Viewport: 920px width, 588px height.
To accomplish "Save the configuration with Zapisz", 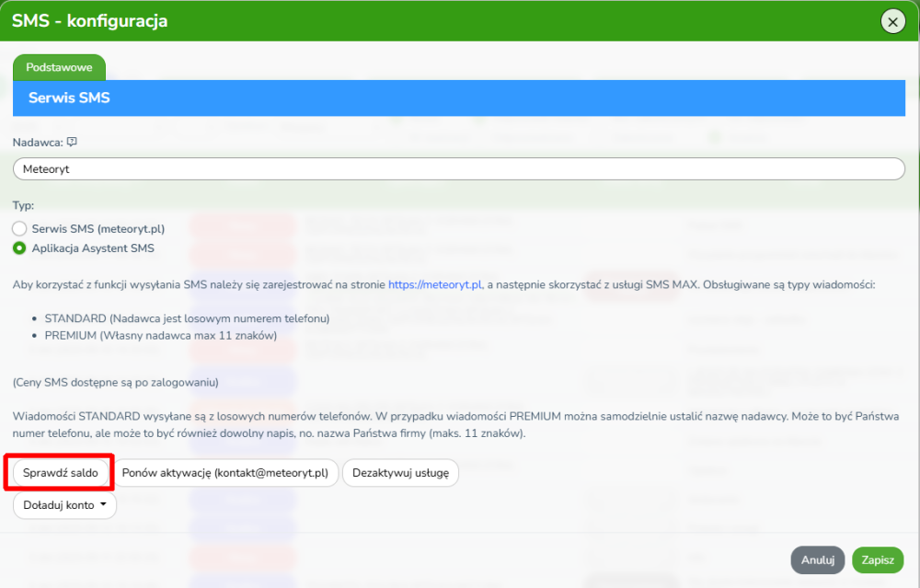I will pos(878,559).
